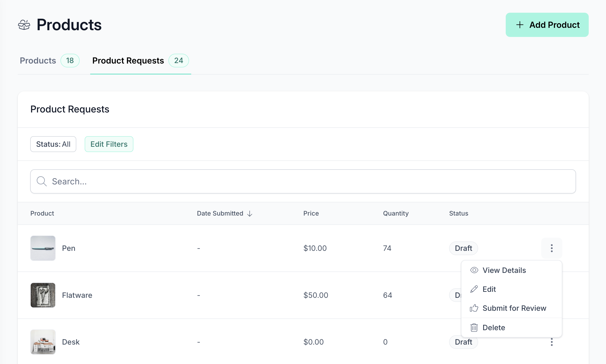
Task: Click the thumbs-up Submit for Review icon
Action: [474, 308]
